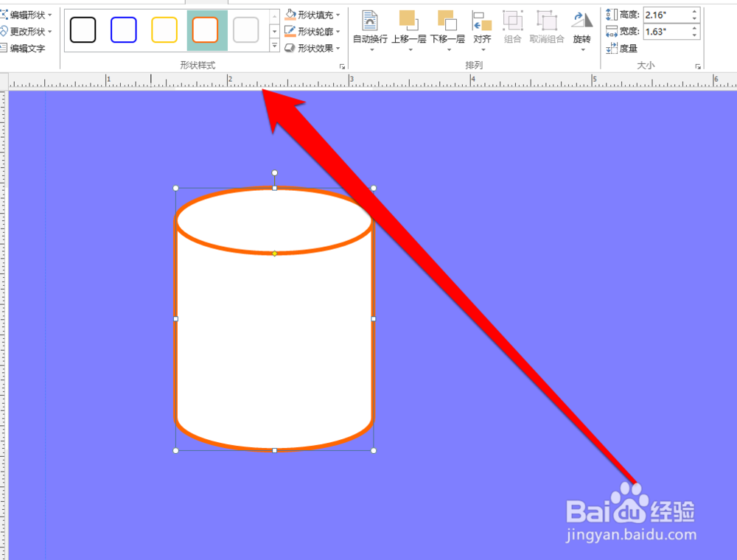737x560 pixels.
Task: Click the Group (组合) icon
Action: pyautogui.click(x=512, y=20)
